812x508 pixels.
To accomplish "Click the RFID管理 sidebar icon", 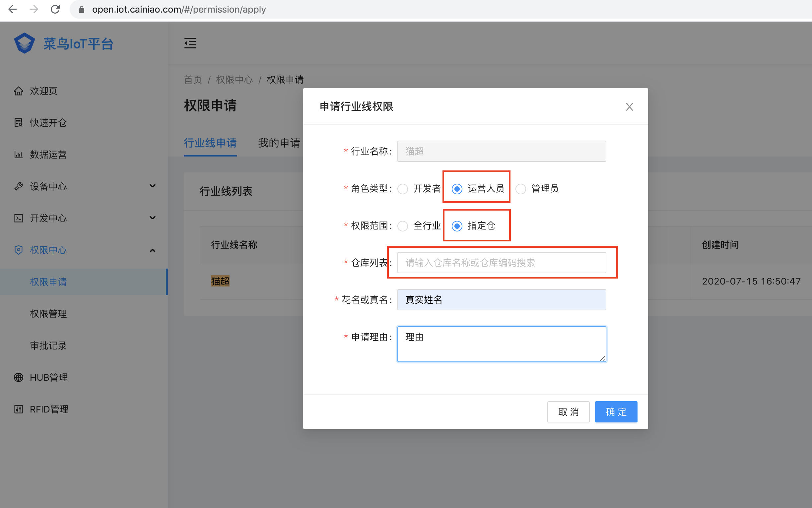I will click(19, 409).
